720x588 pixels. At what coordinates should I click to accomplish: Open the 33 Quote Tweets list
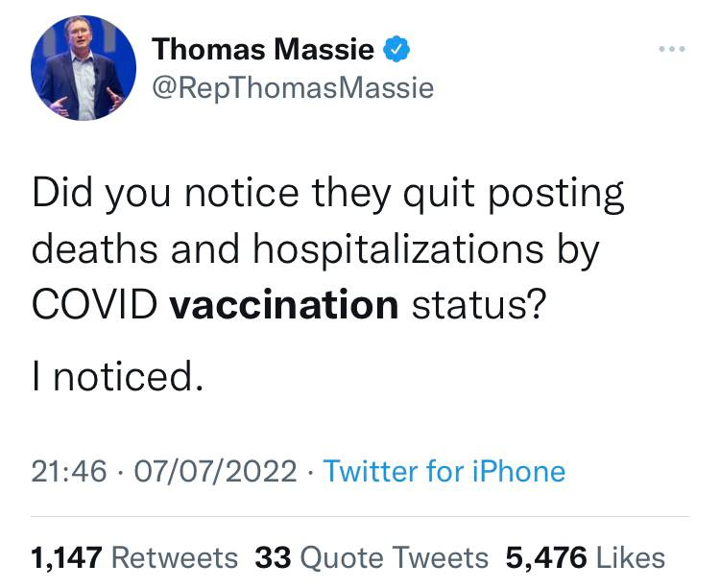tap(372, 557)
